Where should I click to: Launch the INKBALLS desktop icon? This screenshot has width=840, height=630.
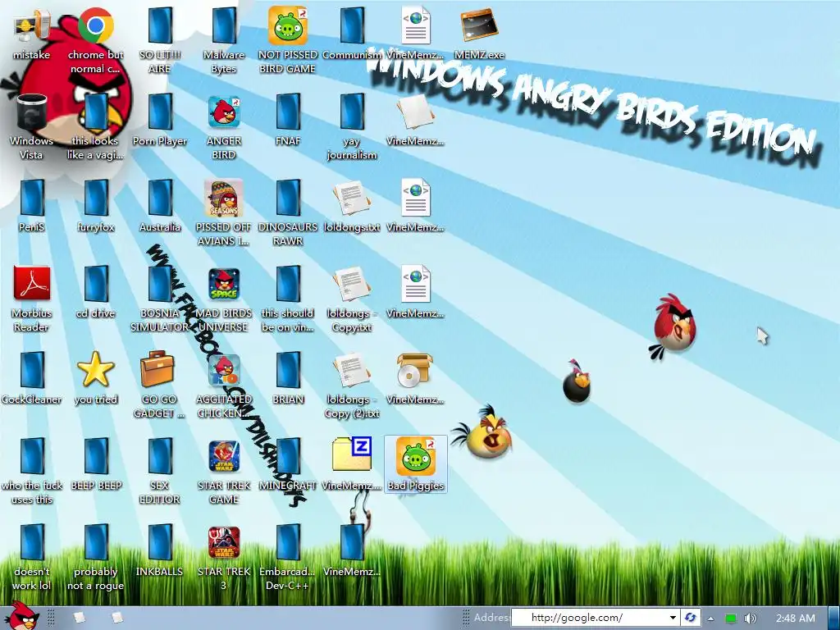[160, 552]
